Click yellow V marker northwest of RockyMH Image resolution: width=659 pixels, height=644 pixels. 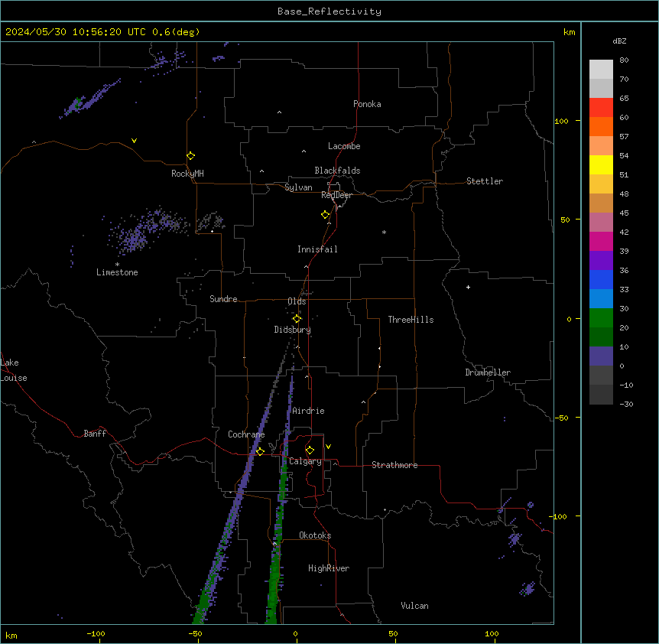[x=134, y=141]
